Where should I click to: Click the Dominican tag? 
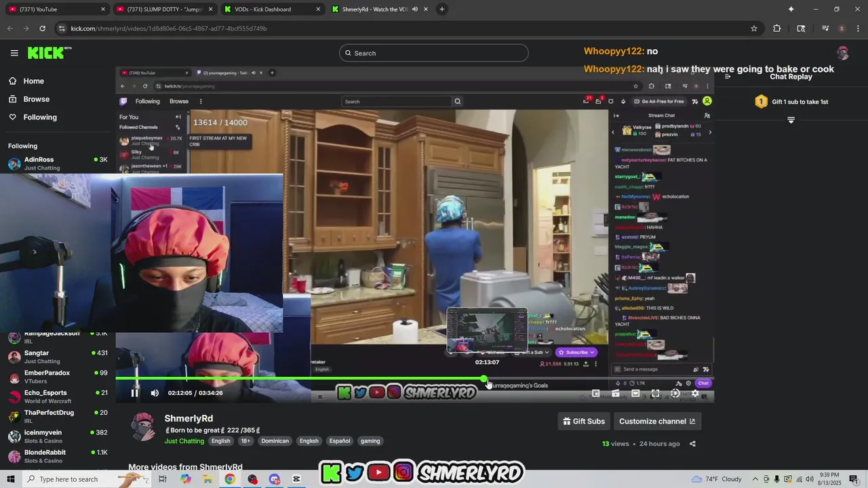point(275,441)
